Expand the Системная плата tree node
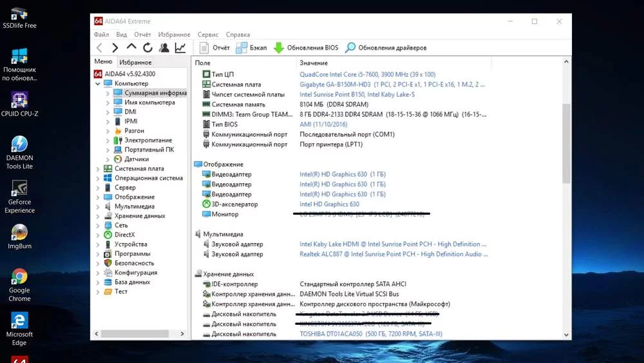The height and width of the screenshot is (363, 644). [98, 168]
